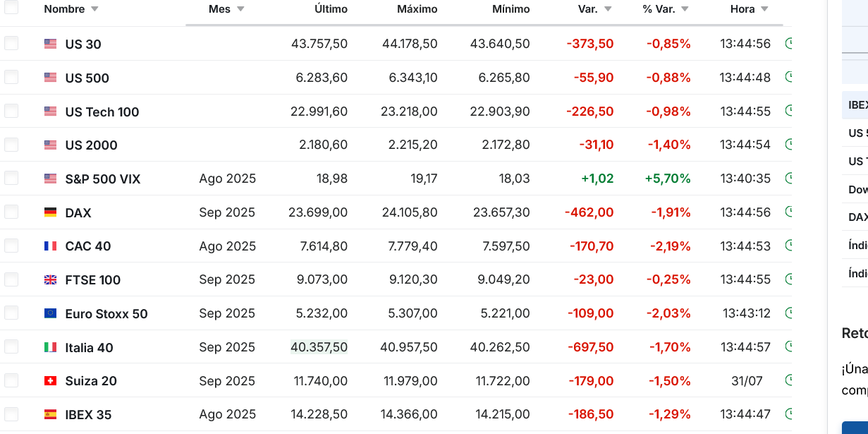Click the Swiss flag icon beside Suiza 20
This screenshot has width=868, height=434.
click(50, 381)
